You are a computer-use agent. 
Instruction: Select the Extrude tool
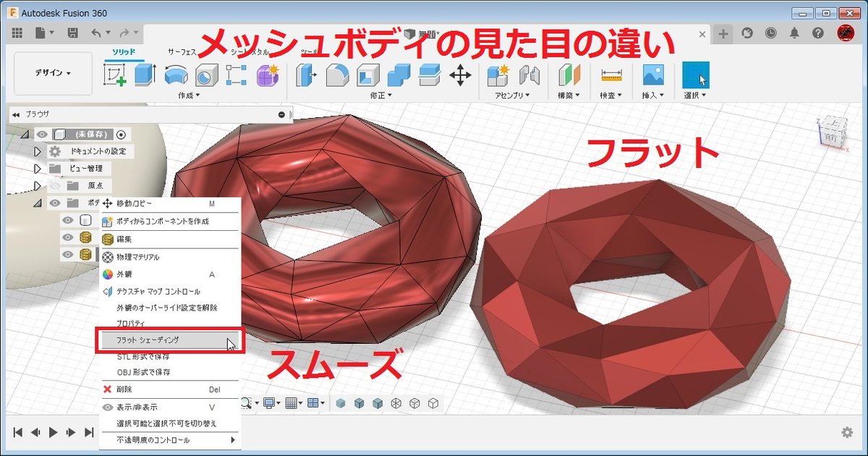[145, 75]
